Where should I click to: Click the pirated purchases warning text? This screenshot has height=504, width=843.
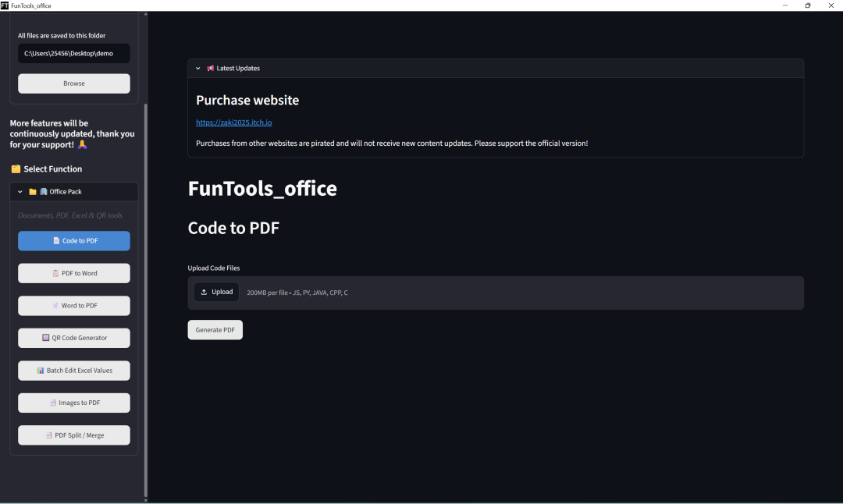(x=392, y=144)
